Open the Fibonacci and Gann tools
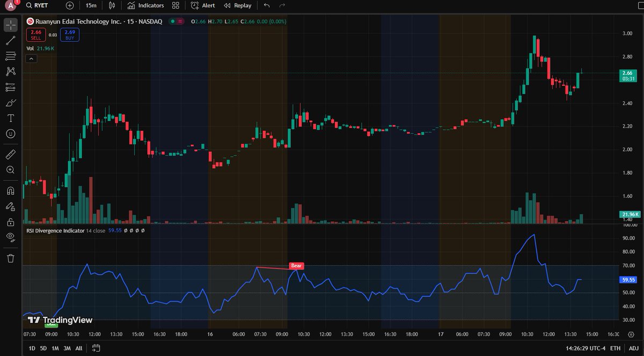The image size is (644, 356). coord(10,56)
